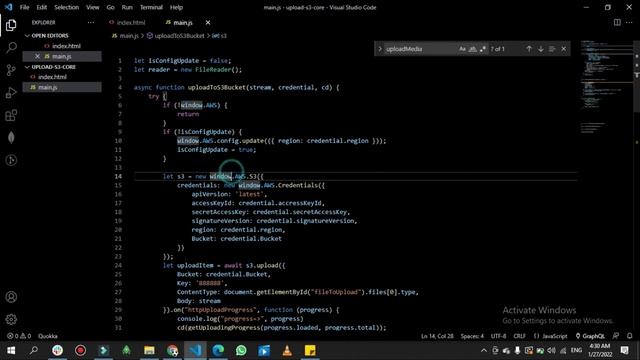Screen dimensions: 640x360
Task: Click s3 breadcrumb segment
Action: click(x=219, y=36)
